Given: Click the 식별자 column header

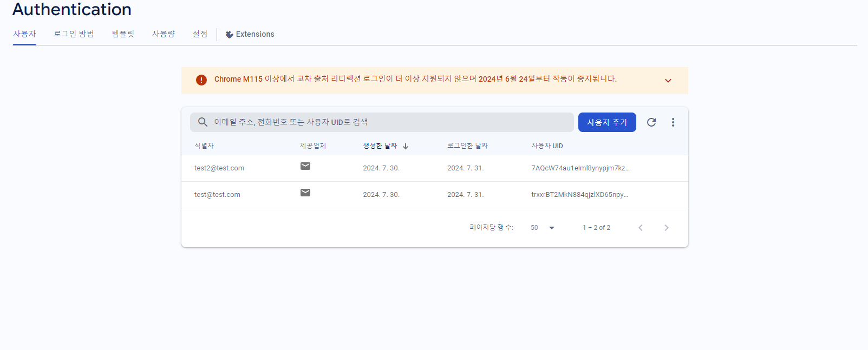Looking at the screenshot, I should [204, 146].
